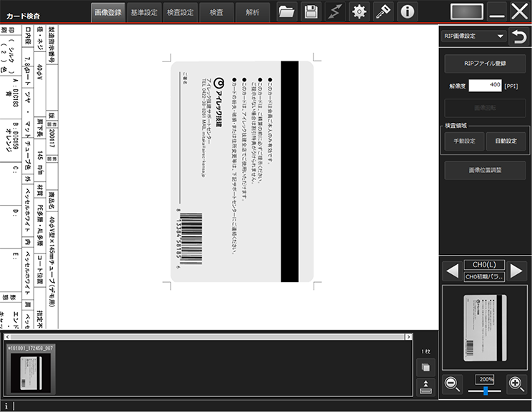Click the lightning bolt toolbar icon
Image resolution: width=532 pixels, height=412 pixels.
335,12
